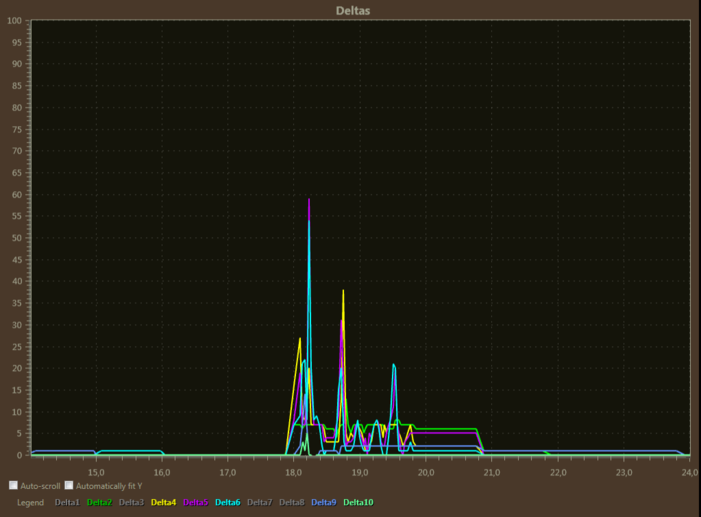The width and height of the screenshot is (701, 517).
Task: Click the yellow peak near 38
Action: point(343,291)
